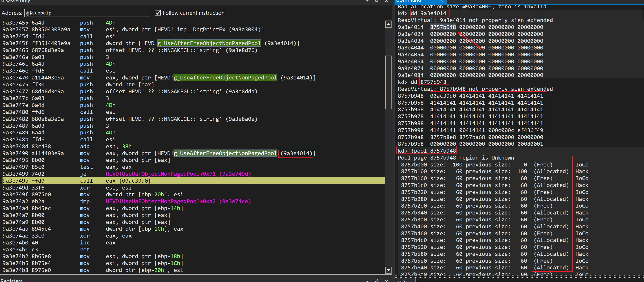Select mov esp, dword ptr [ebp-18h] line
The height and width of the screenshot is (282, 644).
[93, 256]
